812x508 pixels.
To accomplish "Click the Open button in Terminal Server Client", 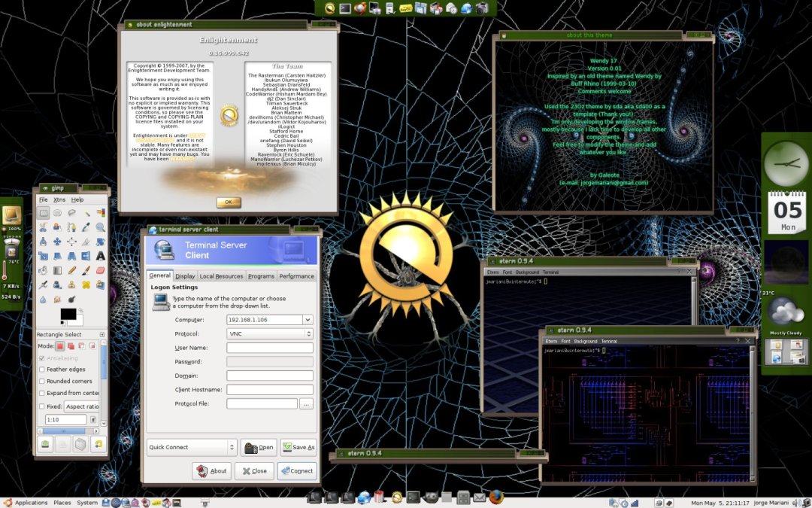I will 259,447.
